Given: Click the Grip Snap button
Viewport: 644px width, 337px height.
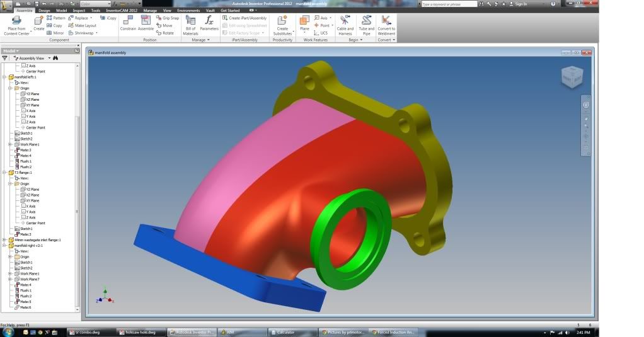Looking at the screenshot, I should (x=168, y=18).
